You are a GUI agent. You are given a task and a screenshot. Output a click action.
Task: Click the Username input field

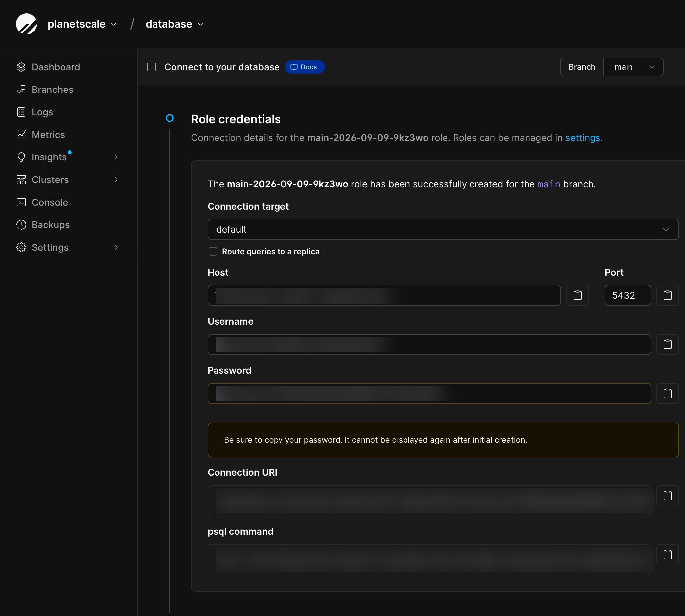click(429, 344)
